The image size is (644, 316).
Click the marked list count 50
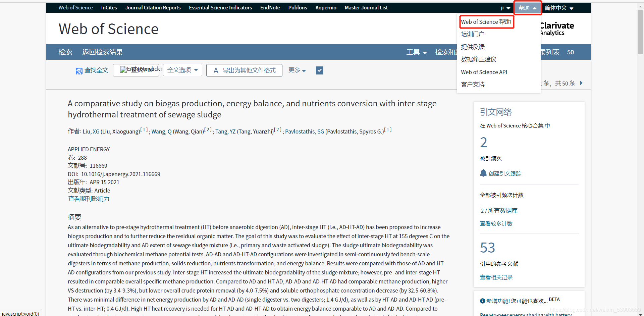571,52
